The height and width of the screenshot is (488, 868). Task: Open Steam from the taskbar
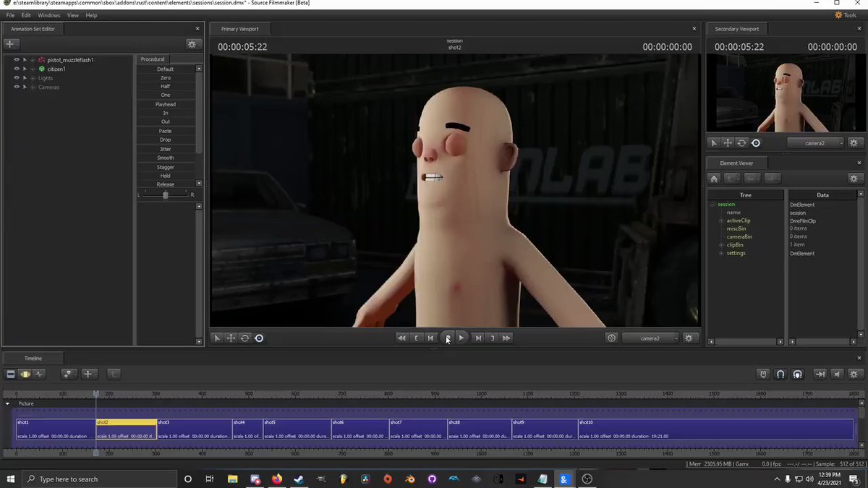pos(299,479)
